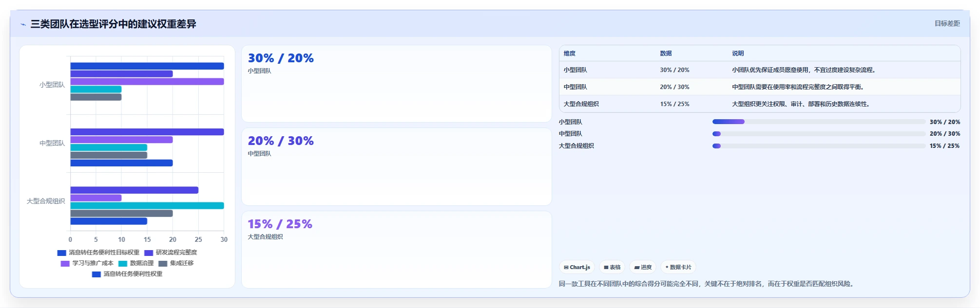This screenshot has height=308, width=980.
Task: Toggle legend item 研发流程完整度
Action: pyautogui.click(x=171, y=253)
